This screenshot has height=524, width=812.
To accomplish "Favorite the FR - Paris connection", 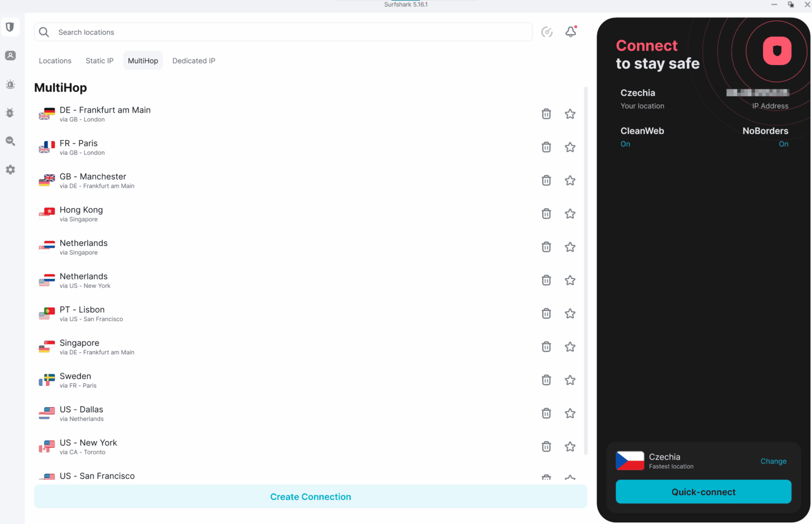I will [570, 147].
